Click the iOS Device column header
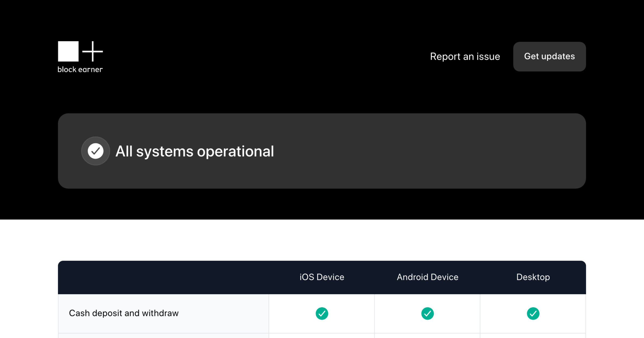This screenshot has width=644, height=338. pyautogui.click(x=322, y=277)
